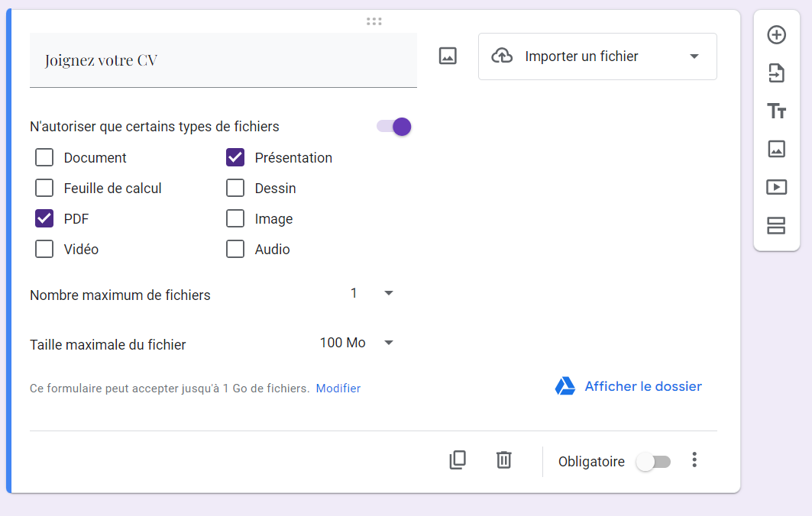Uncheck the PDF file type
The width and height of the screenshot is (812, 516).
[x=44, y=219]
